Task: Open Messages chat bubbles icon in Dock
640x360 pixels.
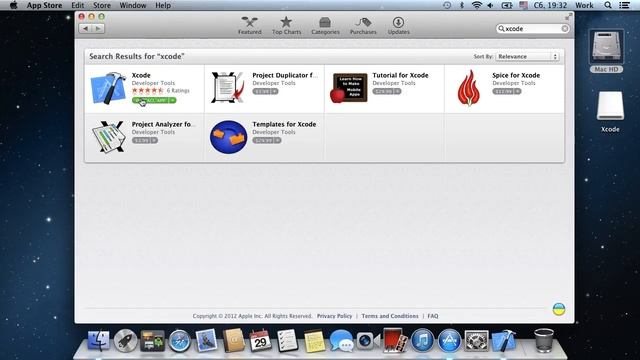Action: click(341, 341)
